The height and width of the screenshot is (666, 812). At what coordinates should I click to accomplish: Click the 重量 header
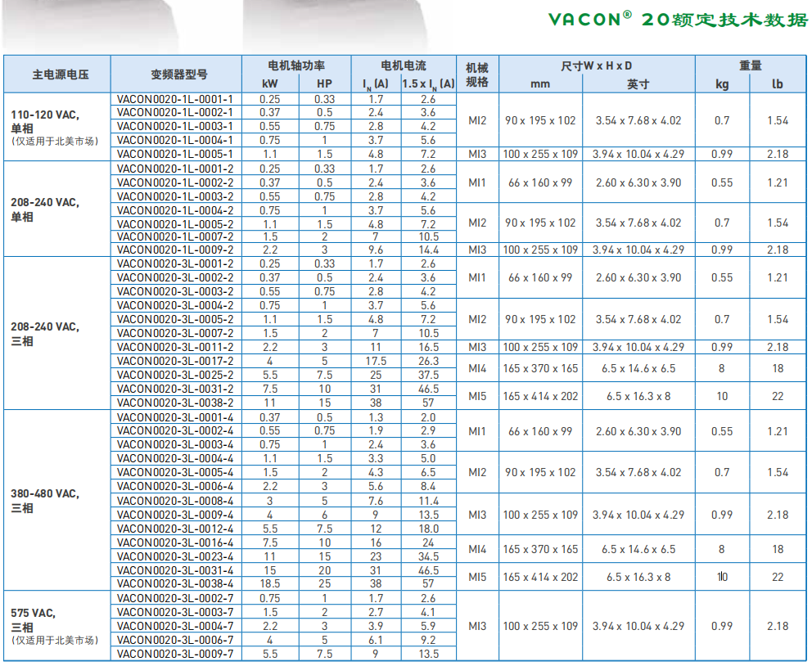coord(751,65)
